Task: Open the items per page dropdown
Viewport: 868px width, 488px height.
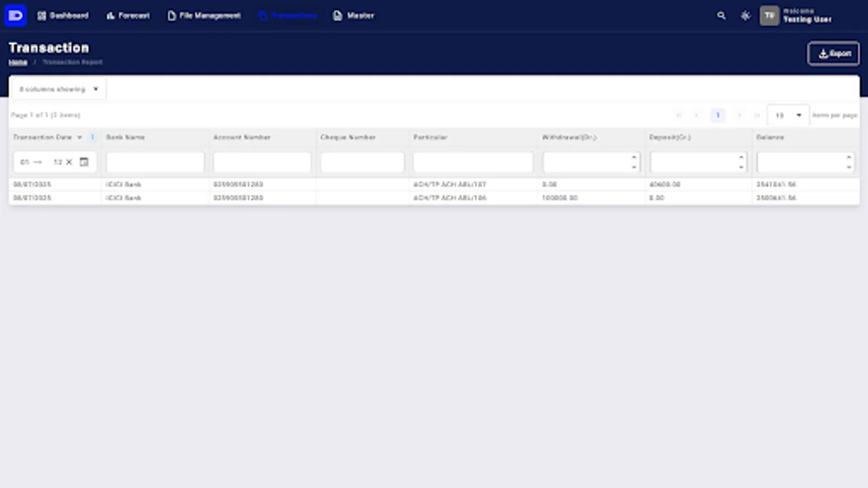Action: tap(788, 115)
